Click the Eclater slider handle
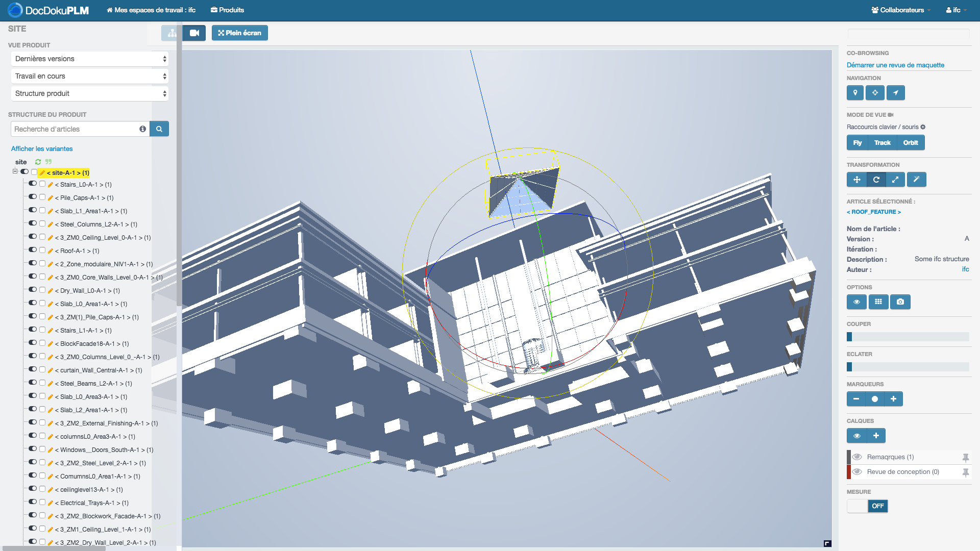Viewport: 980px width, 551px height. (849, 367)
